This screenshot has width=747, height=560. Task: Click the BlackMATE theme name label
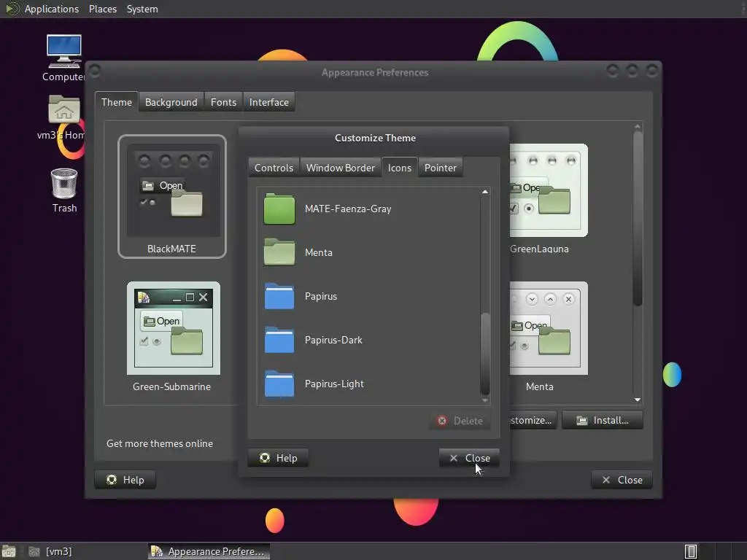point(171,249)
